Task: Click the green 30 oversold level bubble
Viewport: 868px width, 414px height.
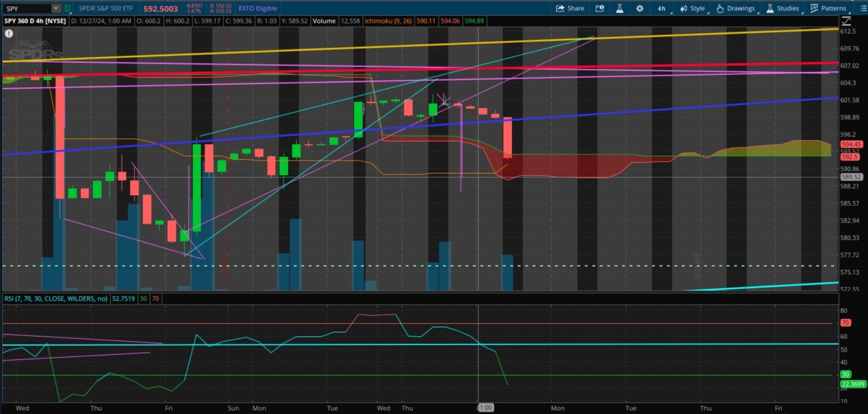Action: click(845, 374)
